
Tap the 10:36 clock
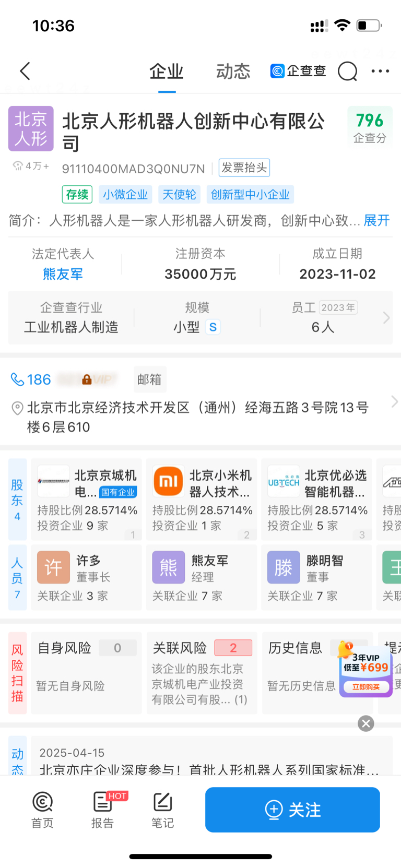[x=53, y=25]
